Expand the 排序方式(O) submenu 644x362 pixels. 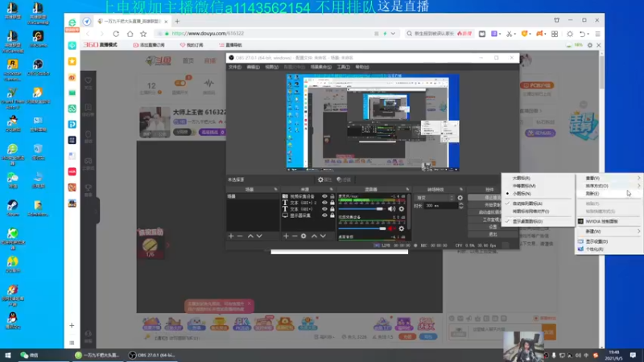(610, 186)
